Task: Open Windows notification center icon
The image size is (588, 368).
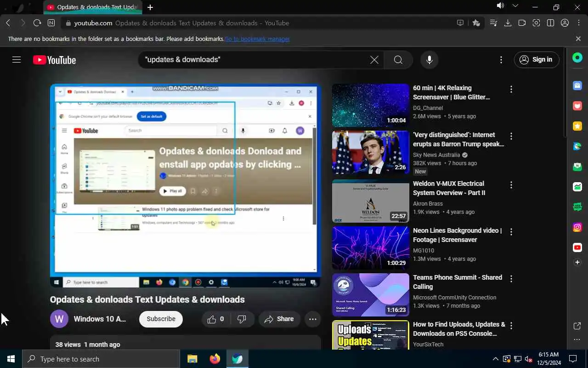Action: [573, 359]
